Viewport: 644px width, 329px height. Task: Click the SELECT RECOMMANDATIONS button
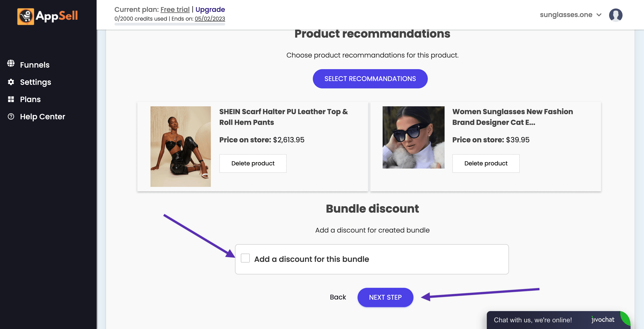[x=370, y=79]
